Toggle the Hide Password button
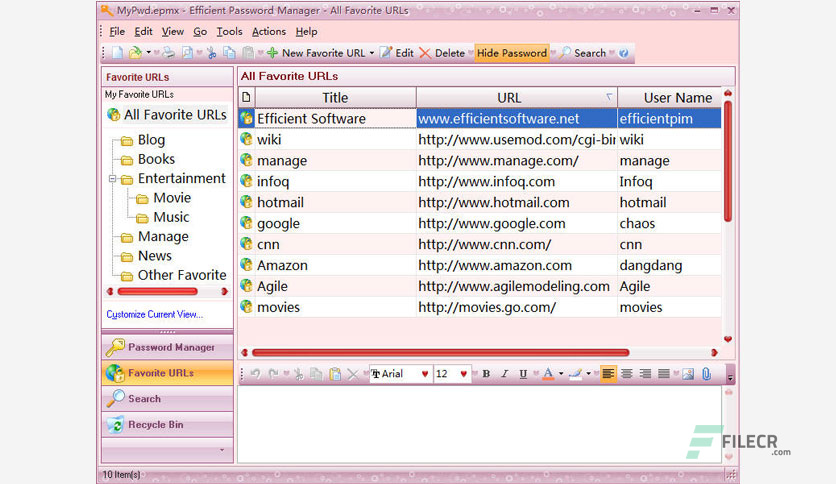The image size is (836, 484). 512,53
